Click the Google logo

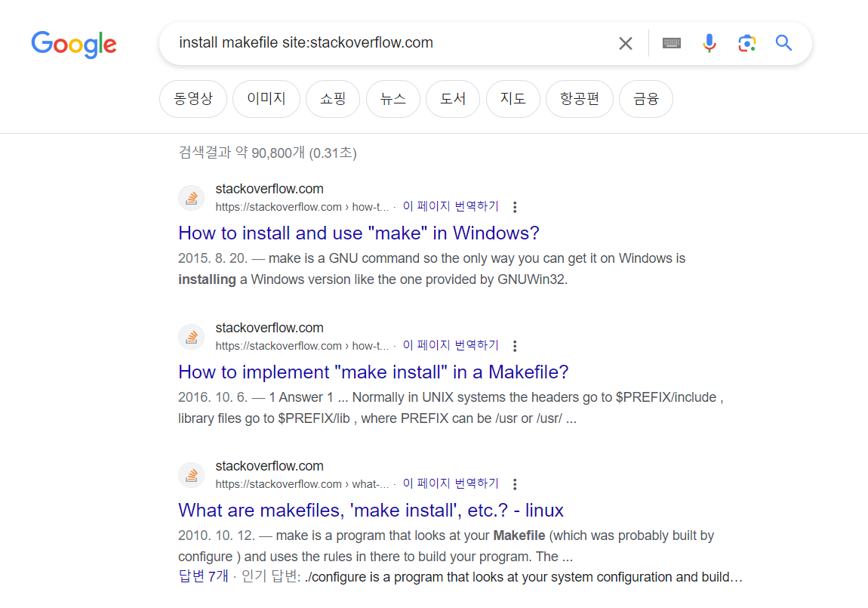click(74, 45)
